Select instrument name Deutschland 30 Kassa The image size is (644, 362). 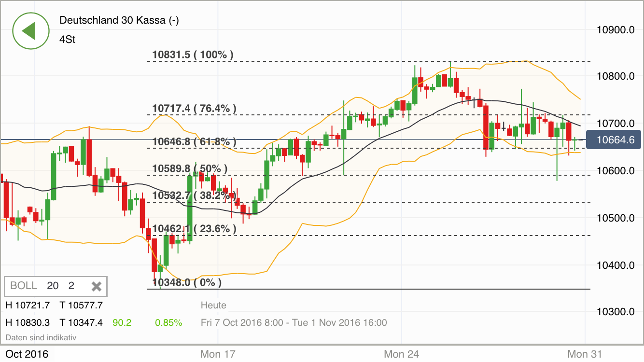tap(119, 21)
